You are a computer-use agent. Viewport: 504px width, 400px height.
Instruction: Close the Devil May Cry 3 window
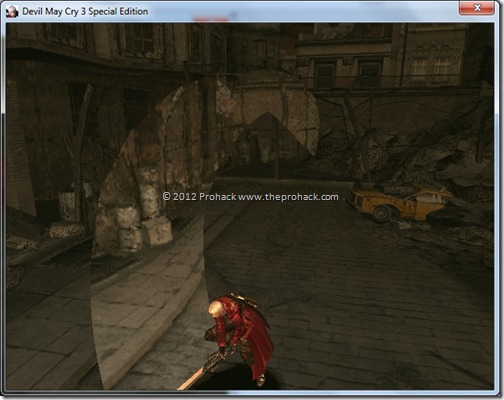click(x=476, y=8)
